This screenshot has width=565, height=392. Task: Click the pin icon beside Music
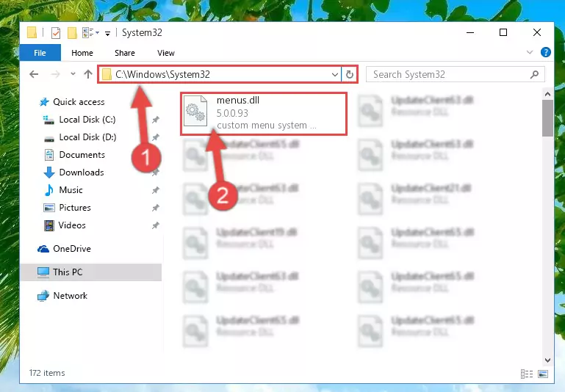click(155, 190)
